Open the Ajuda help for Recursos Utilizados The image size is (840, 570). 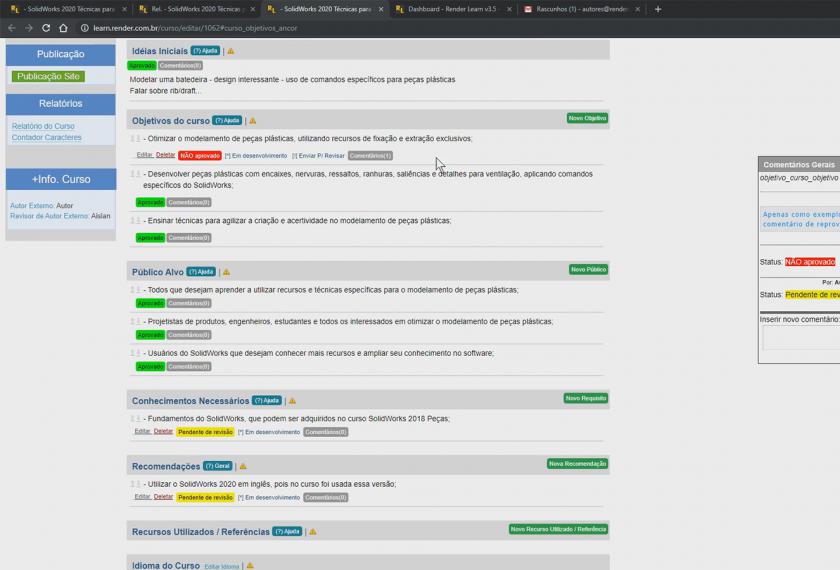tap(287, 532)
